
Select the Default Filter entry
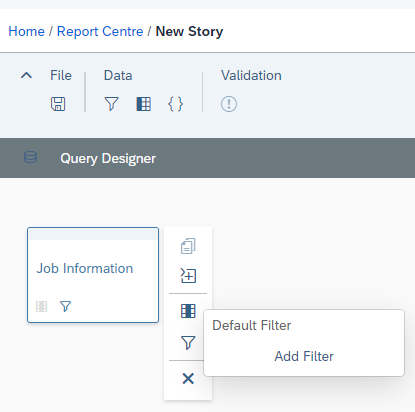tap(252, 325)
